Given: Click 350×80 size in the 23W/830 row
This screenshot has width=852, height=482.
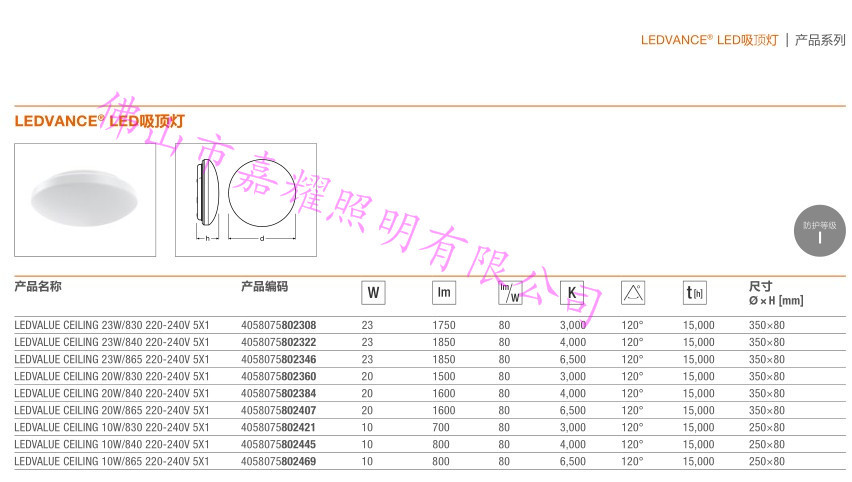Looking at the screenshot, I should (x=767, y=325).
